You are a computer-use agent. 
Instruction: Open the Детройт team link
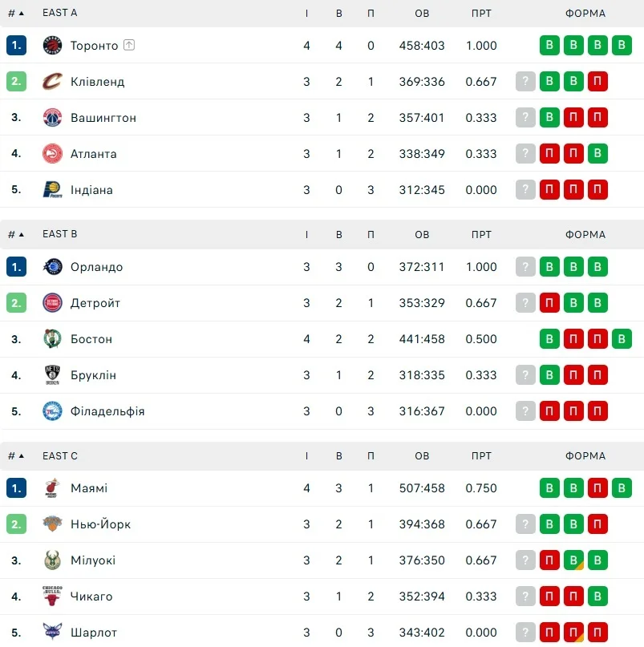(95, 303)
